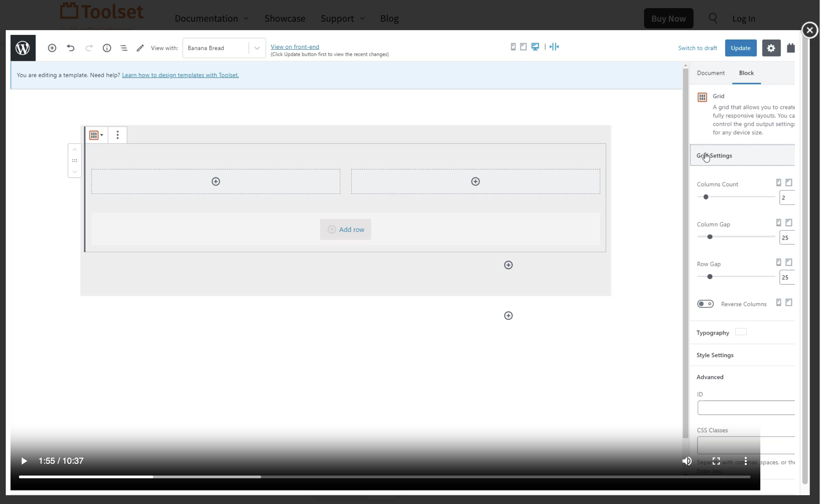Toggle phone setting for Row Gap
This screenshot has height=504, width=821.
coord(779,262)
